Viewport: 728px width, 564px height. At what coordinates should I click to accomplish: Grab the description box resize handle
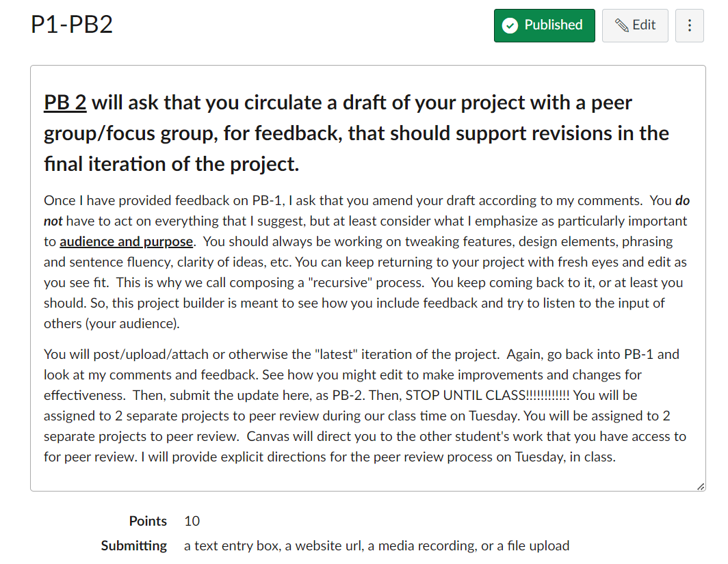pyautogui.click(x=701, y=486)
